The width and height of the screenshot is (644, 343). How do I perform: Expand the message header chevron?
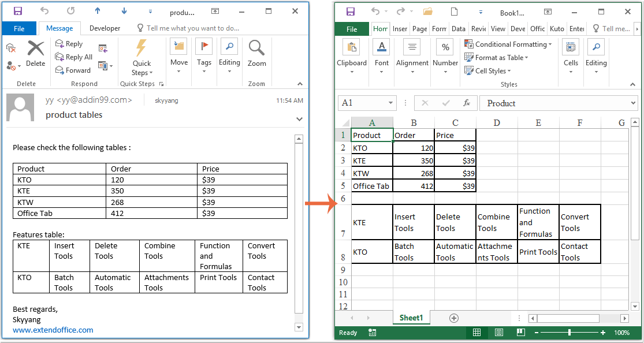click(x=299, y=119)
